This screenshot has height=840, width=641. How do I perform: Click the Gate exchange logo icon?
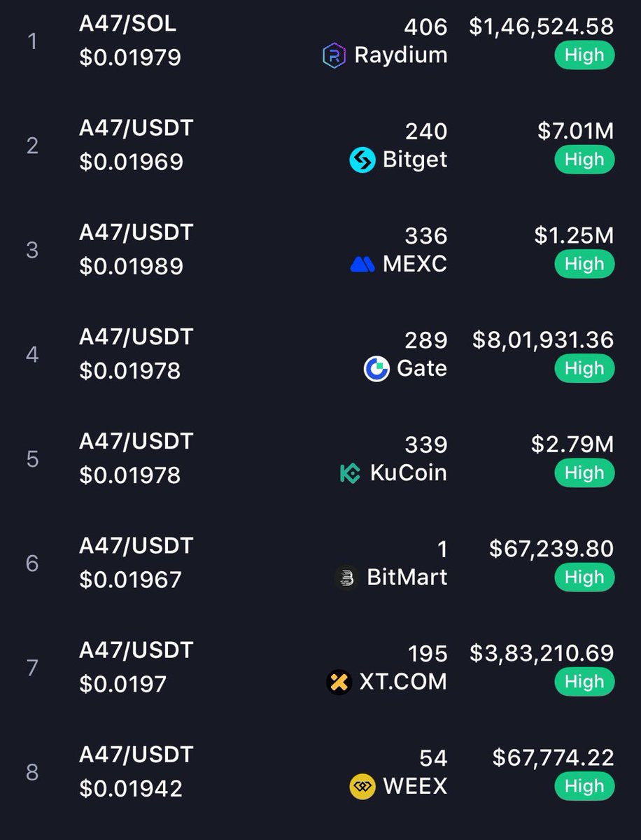click(376, 369)
